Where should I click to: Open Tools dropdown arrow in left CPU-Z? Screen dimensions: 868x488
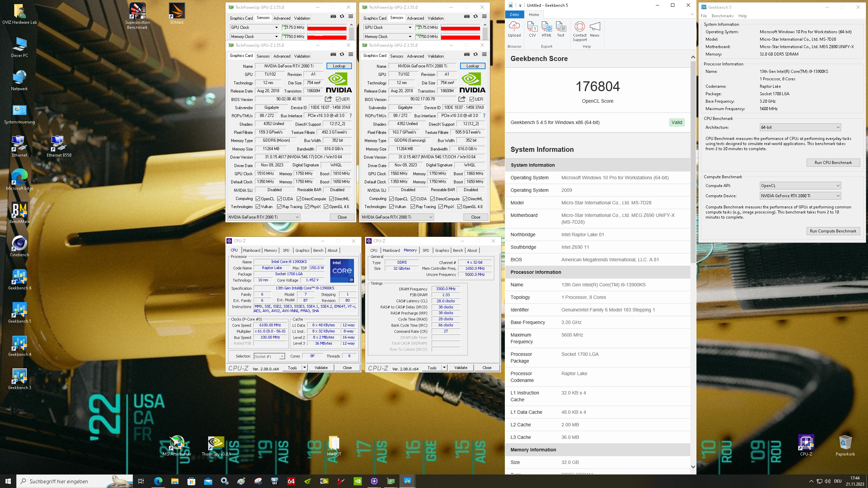(x=304, y=367)
